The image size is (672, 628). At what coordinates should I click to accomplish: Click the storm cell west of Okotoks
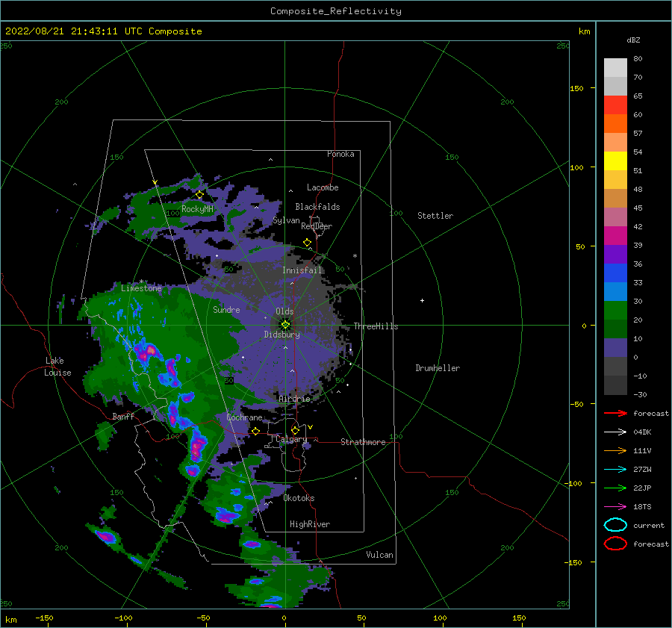coord(225,515)
